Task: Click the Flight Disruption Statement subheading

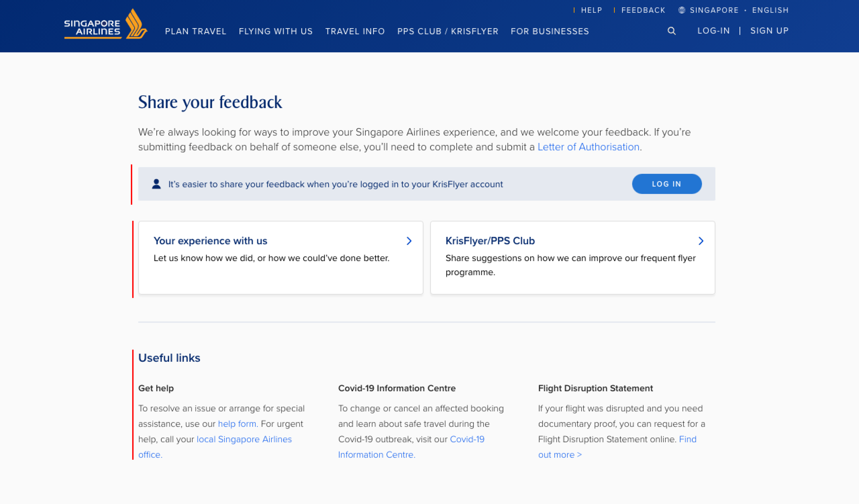Action: point(595,388)
